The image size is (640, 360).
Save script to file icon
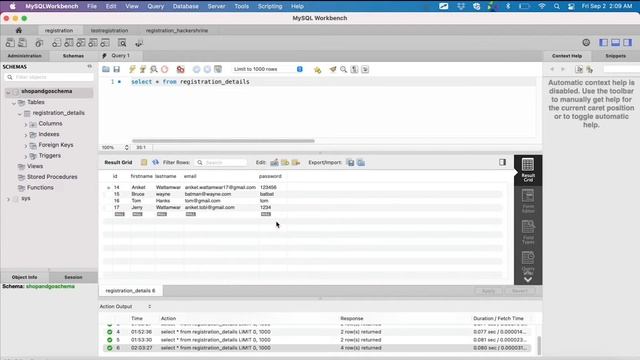tap(117, 69)
